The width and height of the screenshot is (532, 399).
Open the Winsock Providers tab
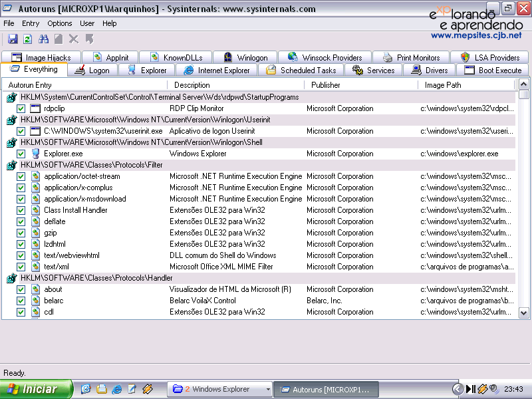(325, 58)
